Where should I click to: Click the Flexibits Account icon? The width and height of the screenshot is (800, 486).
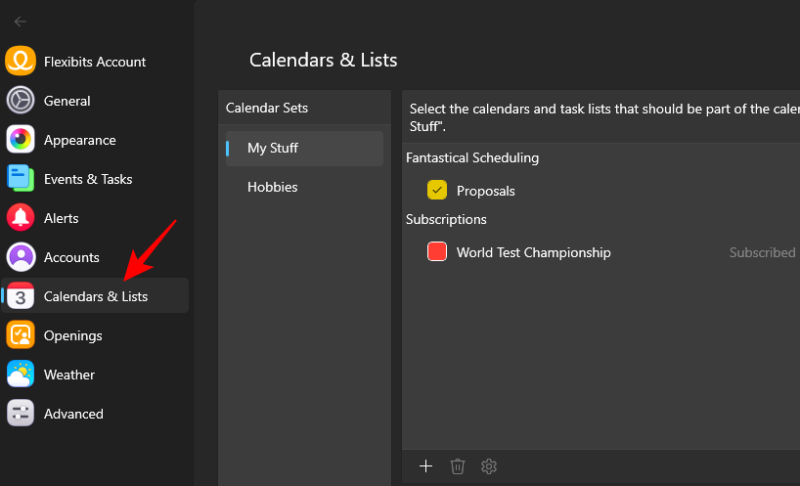pyautogui.click(x=21, y=62)
